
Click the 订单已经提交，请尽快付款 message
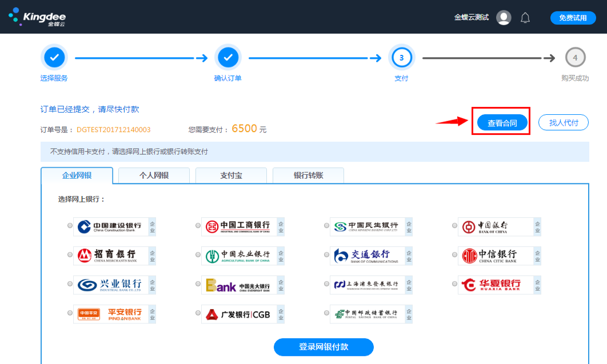(90, 109)
